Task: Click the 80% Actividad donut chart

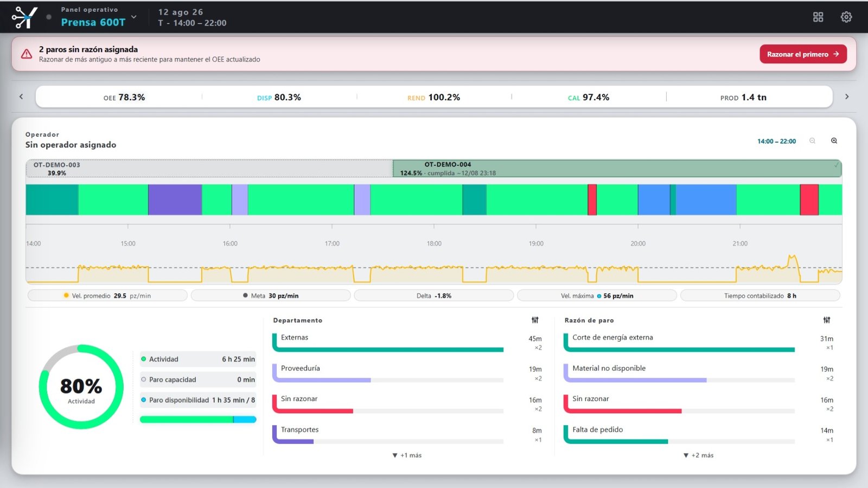Action: coord(81,387)
